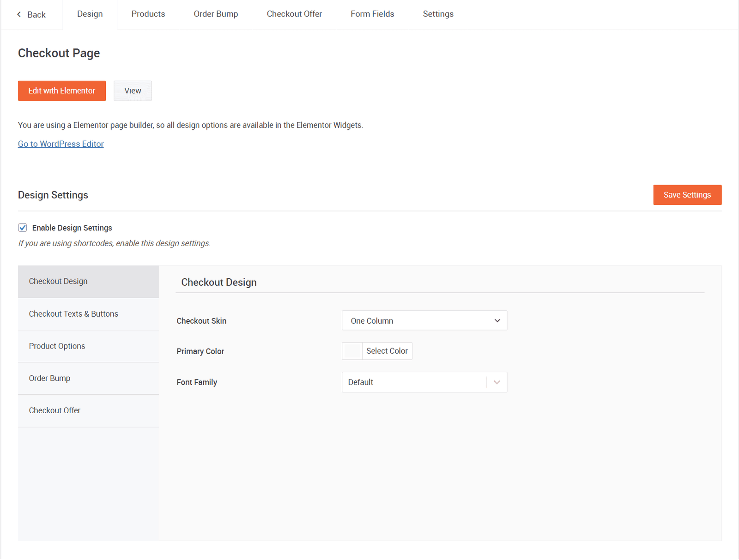Open Product Options in the sidebar
Screen dimensions: 739x560
click(57, 346)
